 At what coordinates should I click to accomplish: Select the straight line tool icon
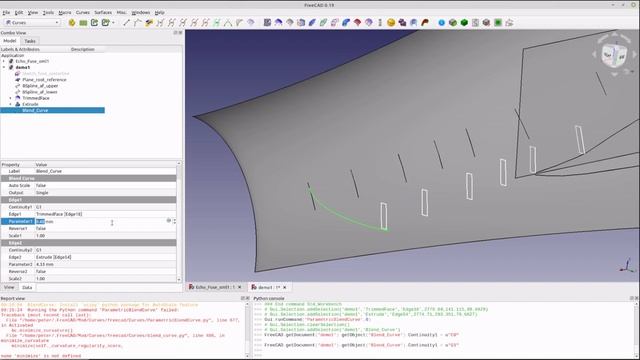coord(126,23)
